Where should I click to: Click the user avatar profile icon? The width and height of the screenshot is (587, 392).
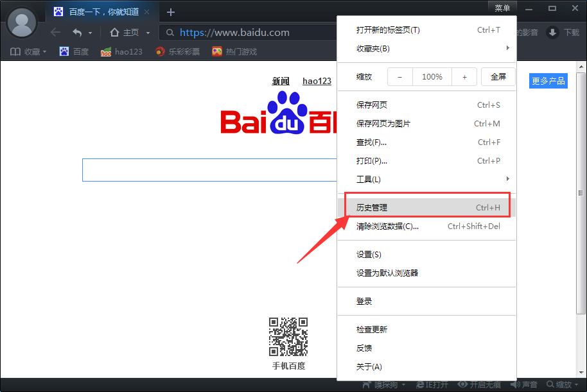pos(22,22)
